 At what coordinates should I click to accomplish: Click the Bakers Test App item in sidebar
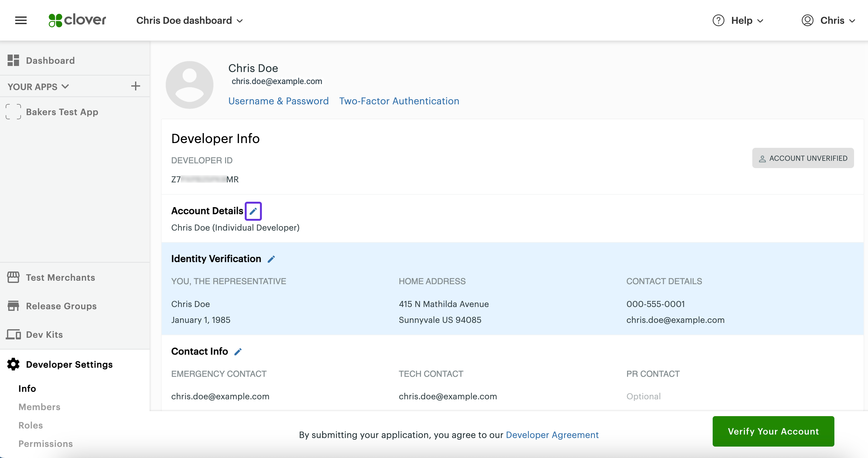click(x=62, y=112)
